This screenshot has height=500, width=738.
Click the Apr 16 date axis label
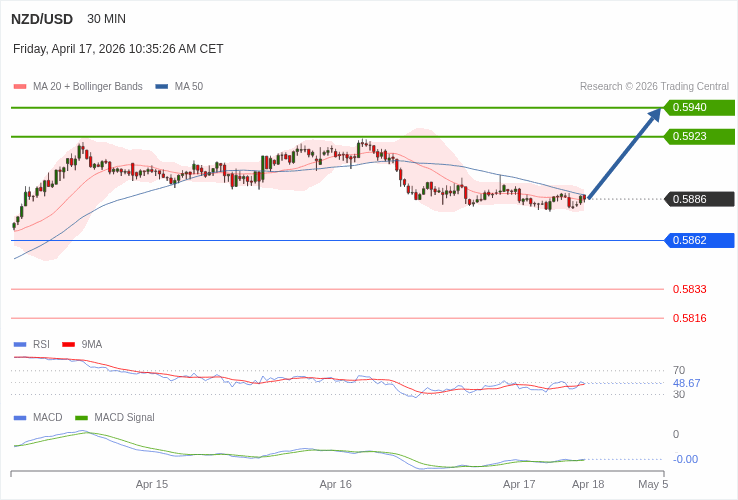[335, 484]
